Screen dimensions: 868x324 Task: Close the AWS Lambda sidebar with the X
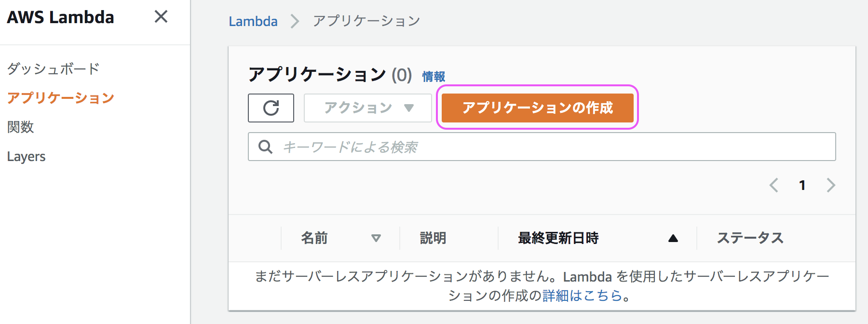point(161,16)
